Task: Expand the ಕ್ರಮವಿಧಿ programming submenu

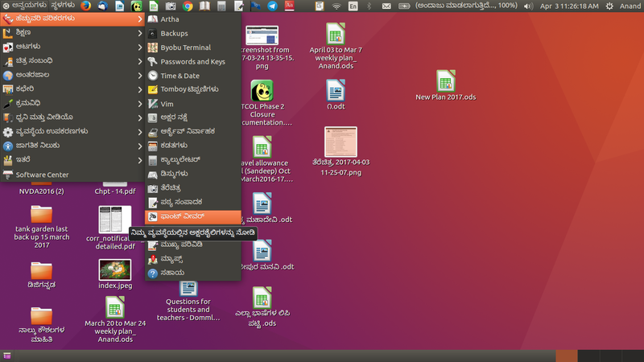Action: coord(72,104)
